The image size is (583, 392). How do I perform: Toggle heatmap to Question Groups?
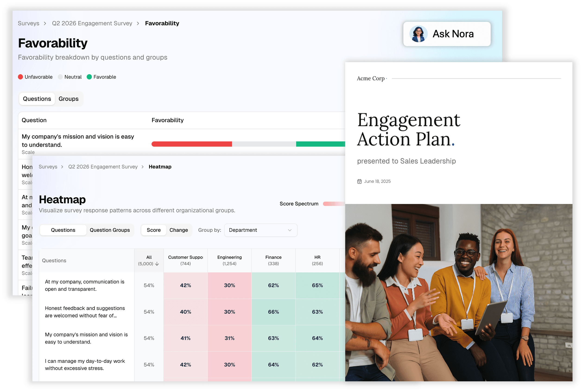(x=110, y=230)
